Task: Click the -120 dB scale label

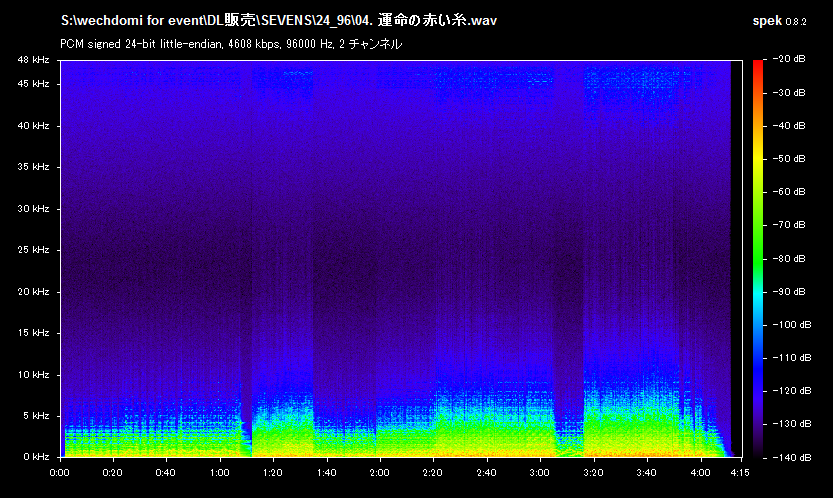Action: [792, 391]
